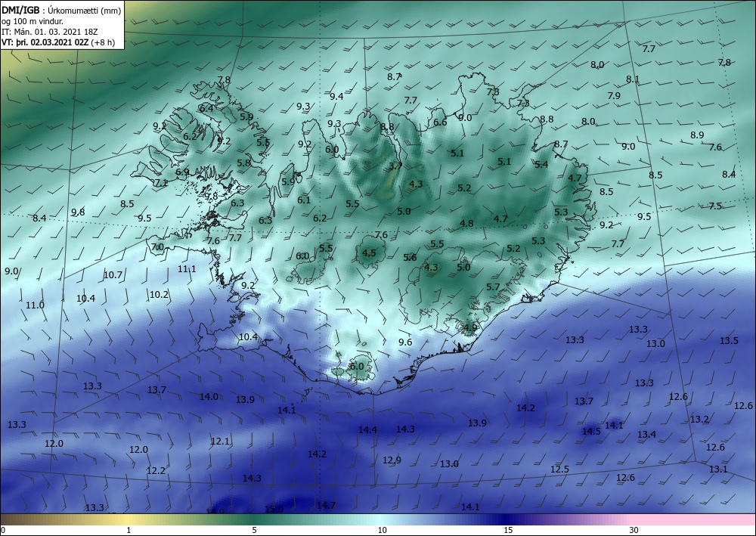Click the 6.9 value label
756x536 pixels.
point(182,172)
